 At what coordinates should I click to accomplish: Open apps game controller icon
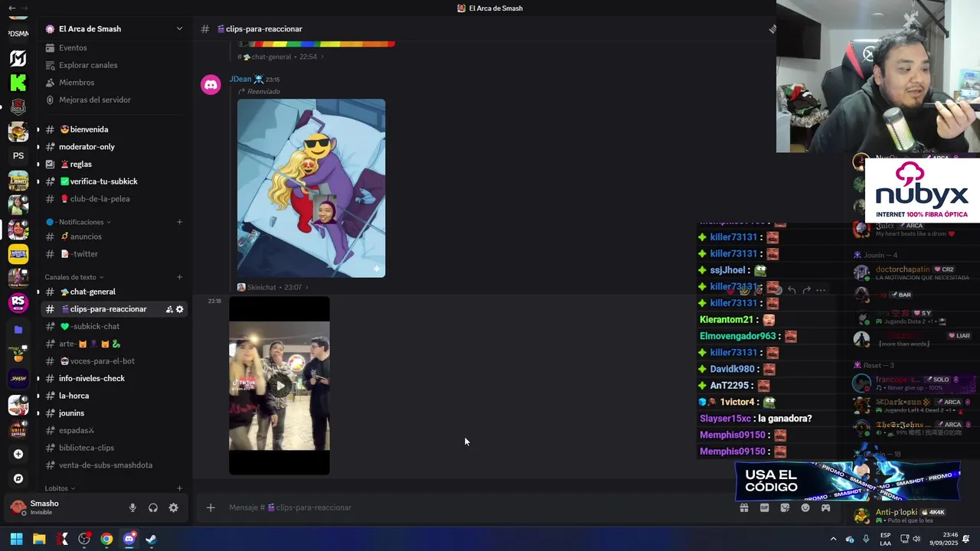coord(826,507)
